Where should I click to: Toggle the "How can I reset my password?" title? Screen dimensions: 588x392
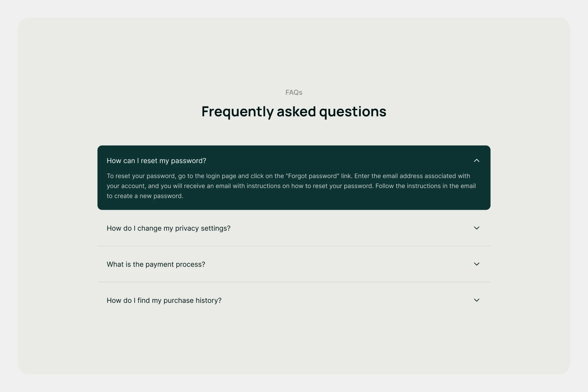pyautogui.click(x=156, y=161)
